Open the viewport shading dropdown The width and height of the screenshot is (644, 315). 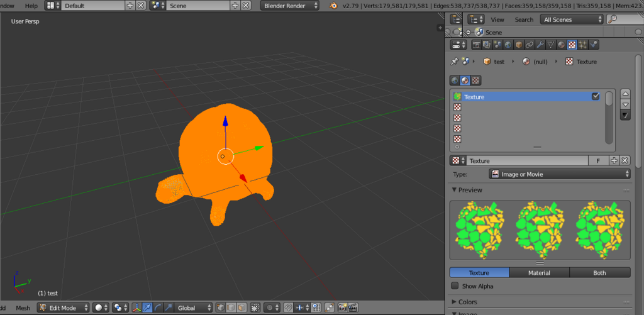pos(101,307)
